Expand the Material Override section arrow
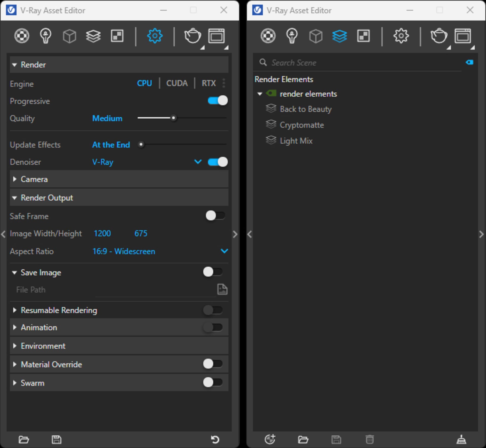The width and height of the screenshot is (486, 448). pyautogui.click(x=15, y=364)
